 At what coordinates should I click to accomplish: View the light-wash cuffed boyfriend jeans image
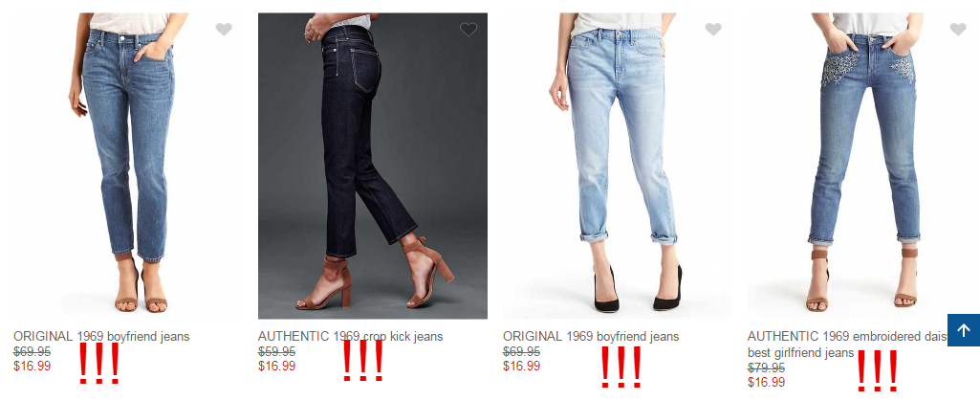click(x=618, y=166)
